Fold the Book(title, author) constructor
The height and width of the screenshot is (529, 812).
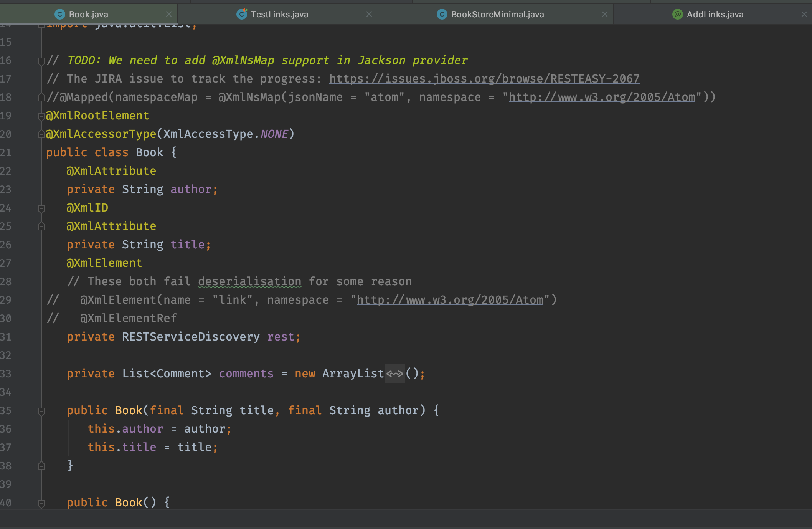41,411
